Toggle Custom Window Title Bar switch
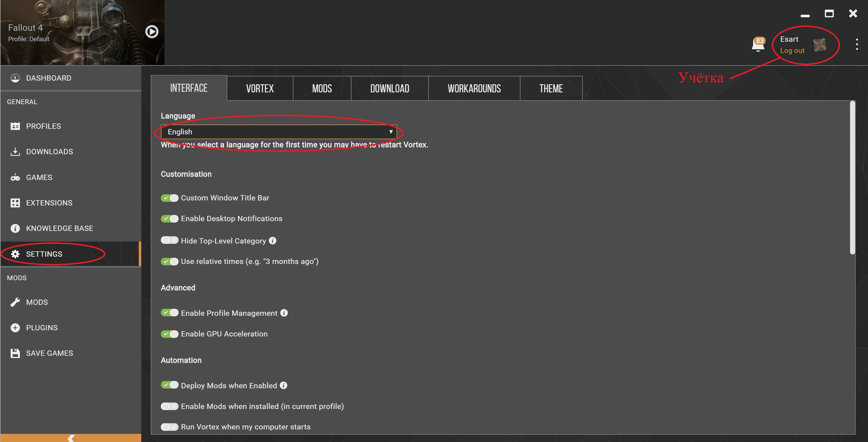The height and width of the screenshot is (442, 868). tap(170, 198)
